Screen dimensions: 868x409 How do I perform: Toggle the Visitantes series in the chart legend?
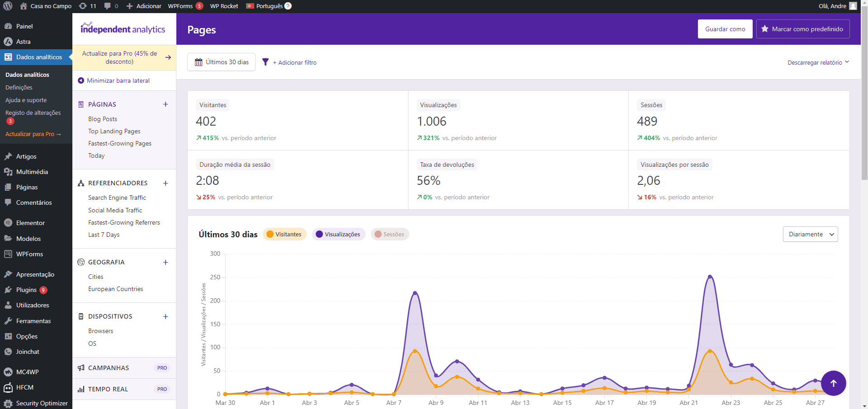click(x=285, y=234)
